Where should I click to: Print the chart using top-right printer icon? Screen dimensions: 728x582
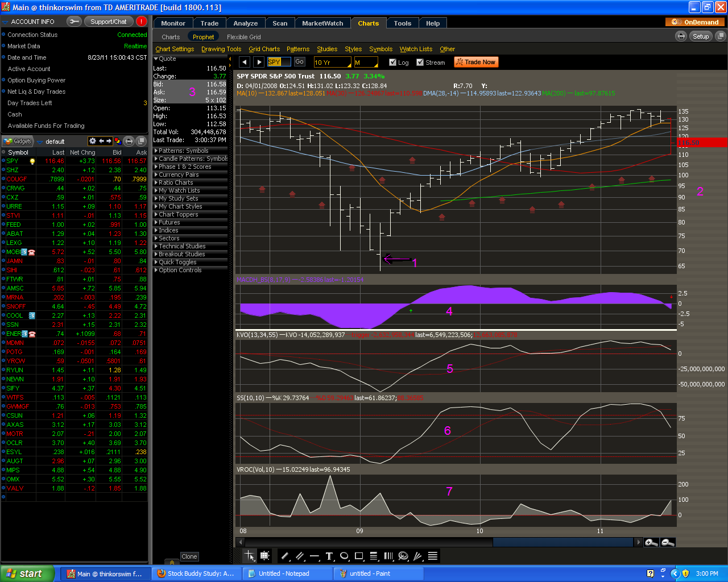pos(681,36)
